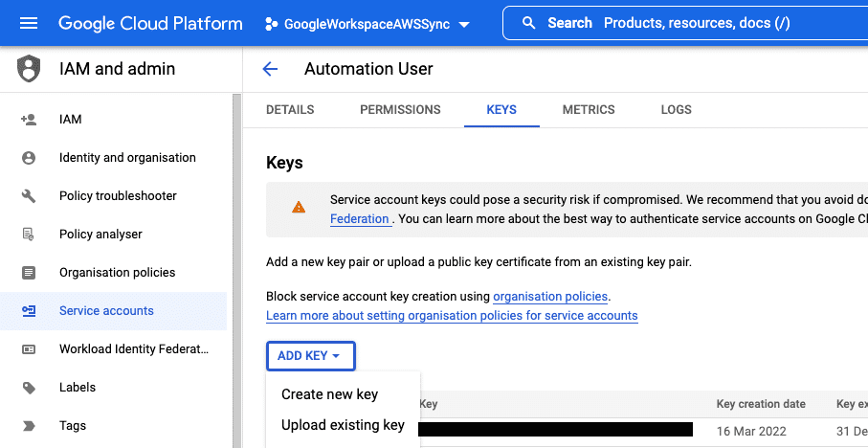Screen dimensions: 868x448
Task: Select Service accounts in the sidebar
Action: click(114, 311)
